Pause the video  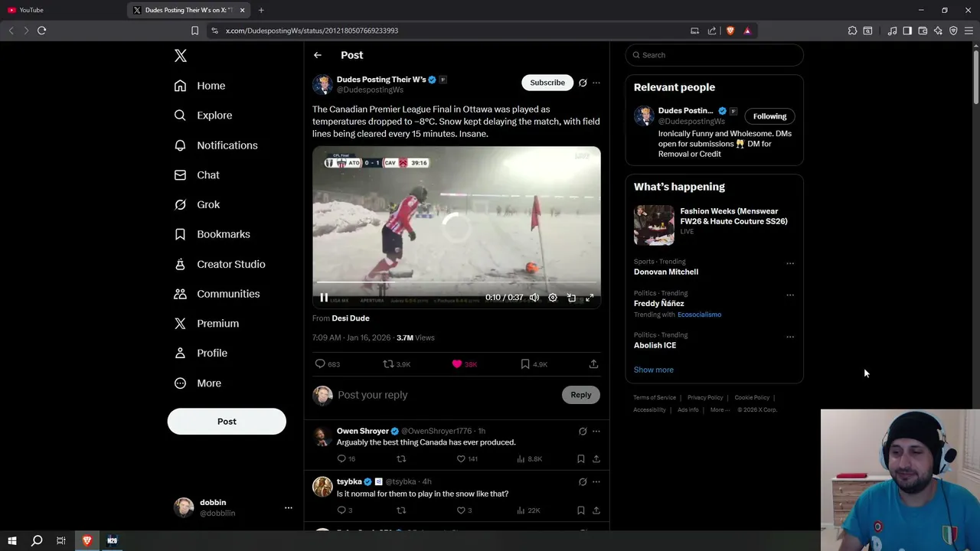click(324, 298)
